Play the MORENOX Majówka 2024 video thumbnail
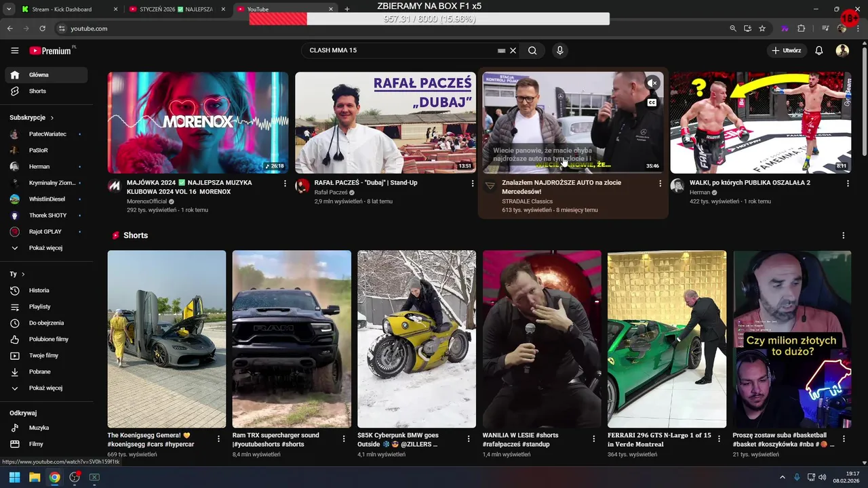Screen dimensions: 868x488 click(198, 123)
